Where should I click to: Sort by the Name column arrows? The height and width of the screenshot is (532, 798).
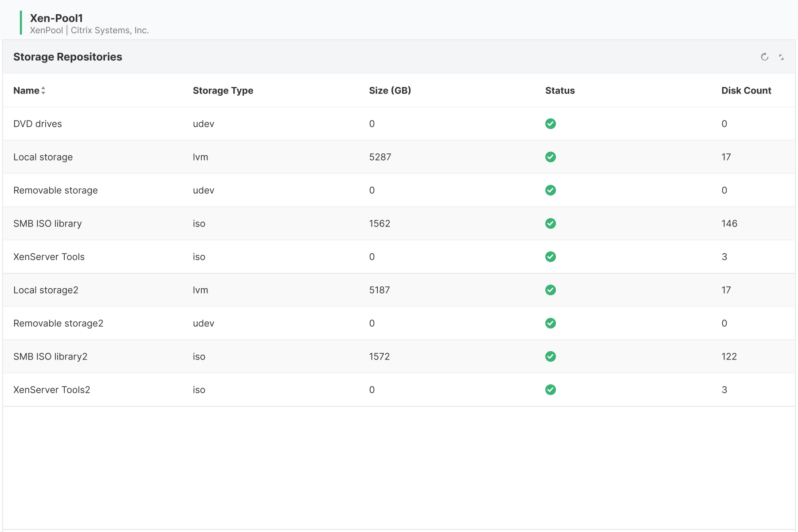click(x=43, y=90)
